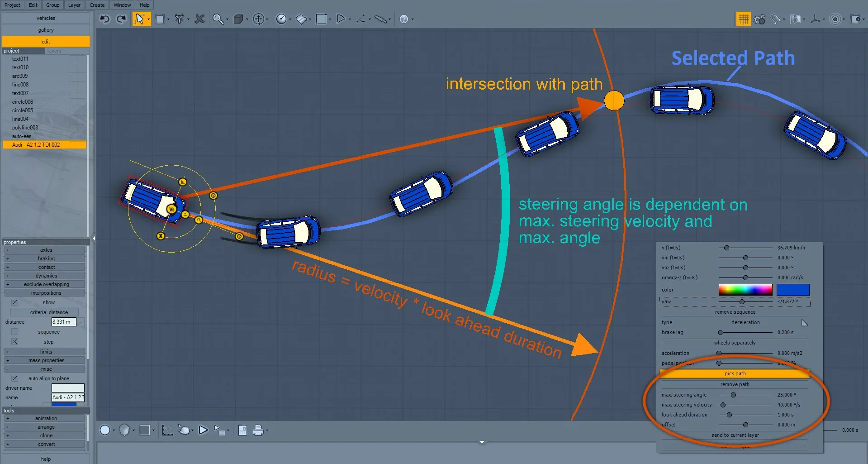Activate the 1m measure tool
The image size is (868, 464).
pyautogui.click(x=361, y=19)
